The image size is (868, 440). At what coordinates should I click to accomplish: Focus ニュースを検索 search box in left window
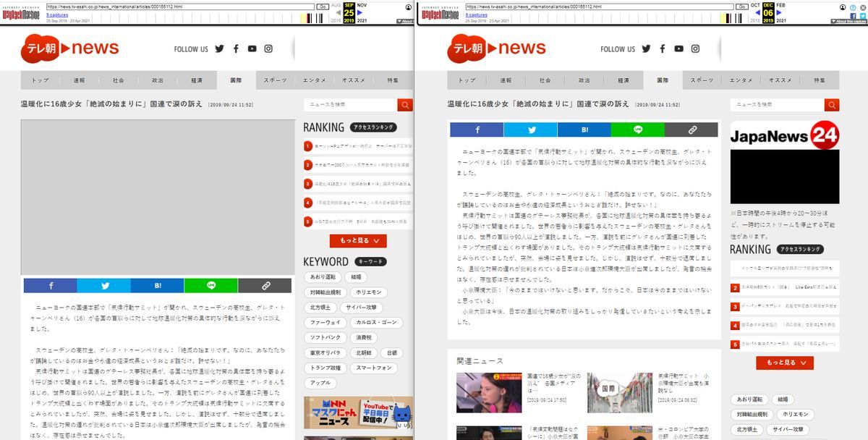[x=350, y=105]
